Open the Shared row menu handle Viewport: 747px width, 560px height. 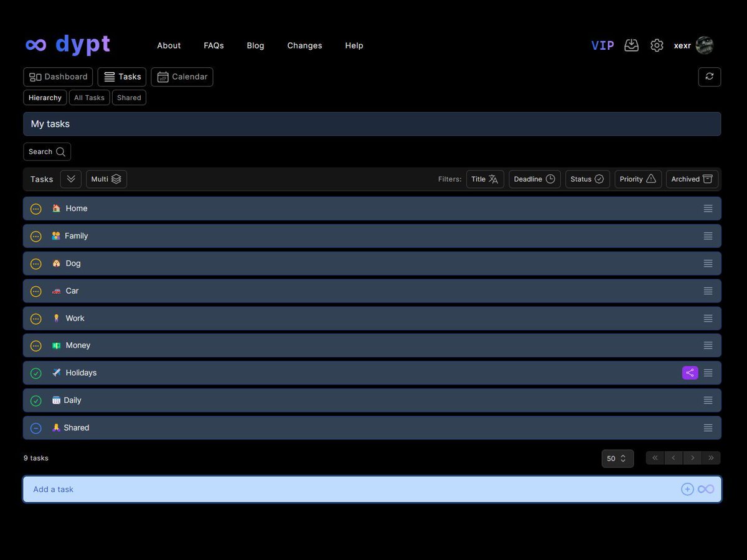click(708, 427)
